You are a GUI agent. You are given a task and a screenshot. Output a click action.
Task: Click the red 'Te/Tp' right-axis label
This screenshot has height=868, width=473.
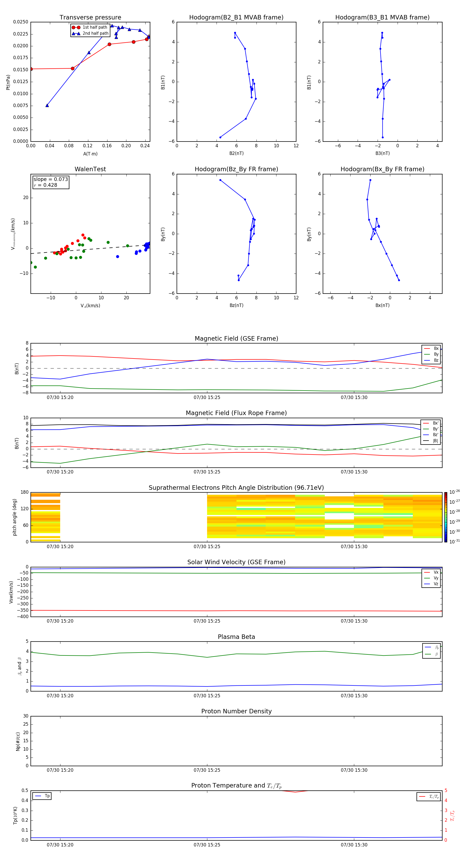pyautogui.click(x=452, y=816)
